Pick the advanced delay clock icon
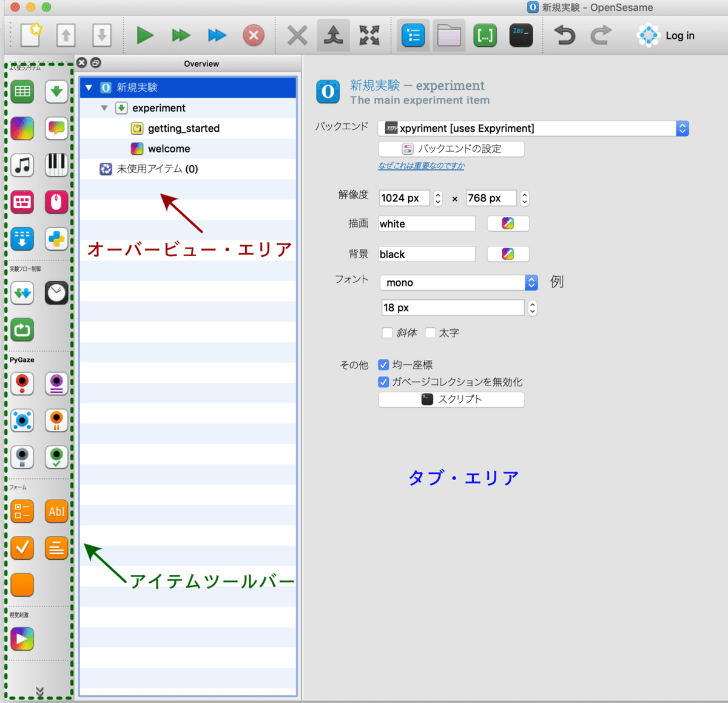 pos(56,293)
